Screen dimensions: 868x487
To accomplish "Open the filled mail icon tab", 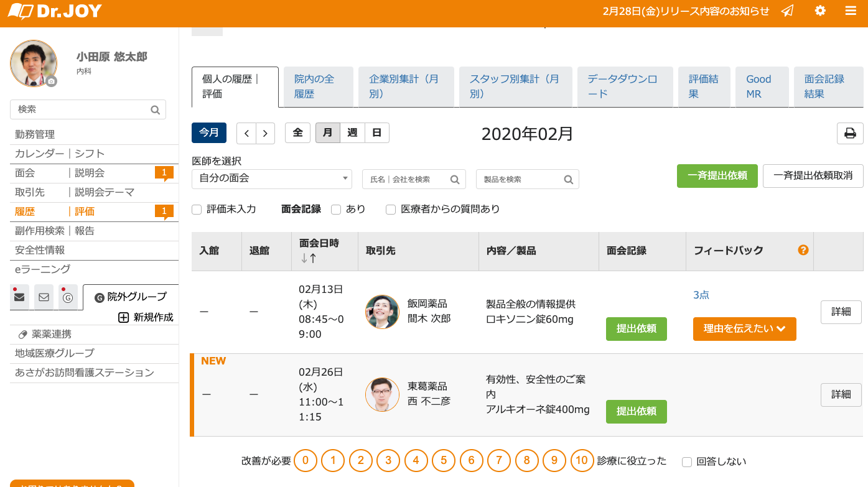I will pos(19,297).
